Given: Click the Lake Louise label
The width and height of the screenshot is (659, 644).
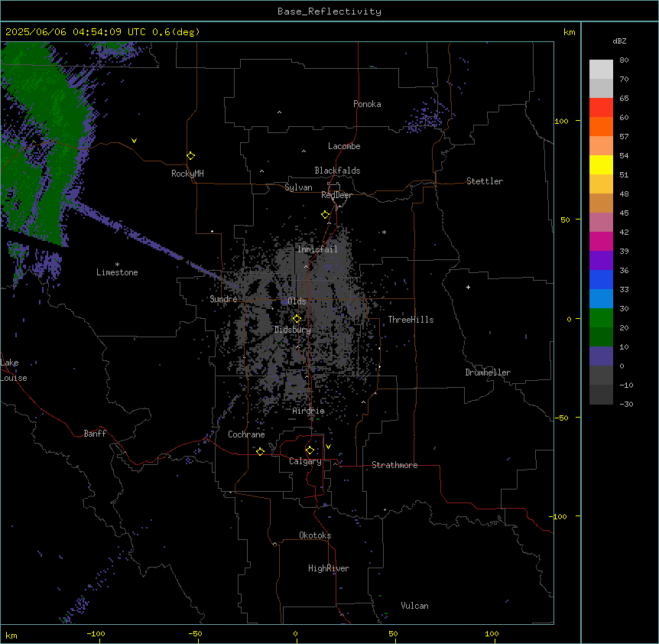Looking at the screenshot, I should point(14,370).
